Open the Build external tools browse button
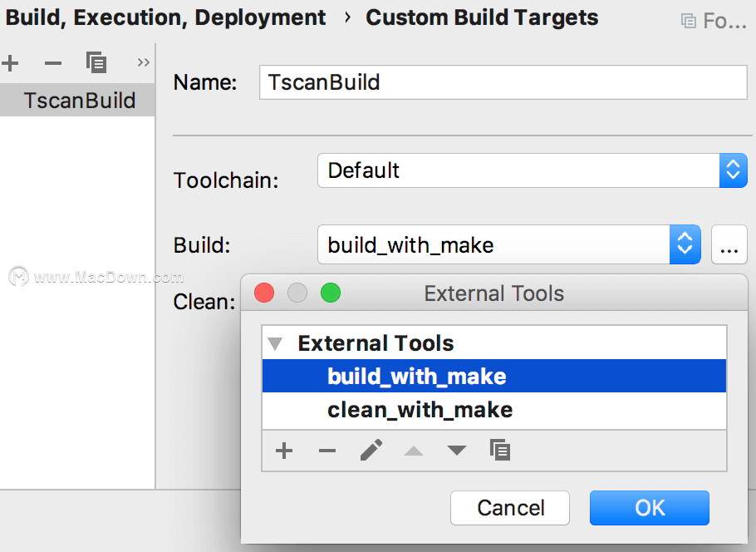This screenshot has width=756, height=552. 729,244
